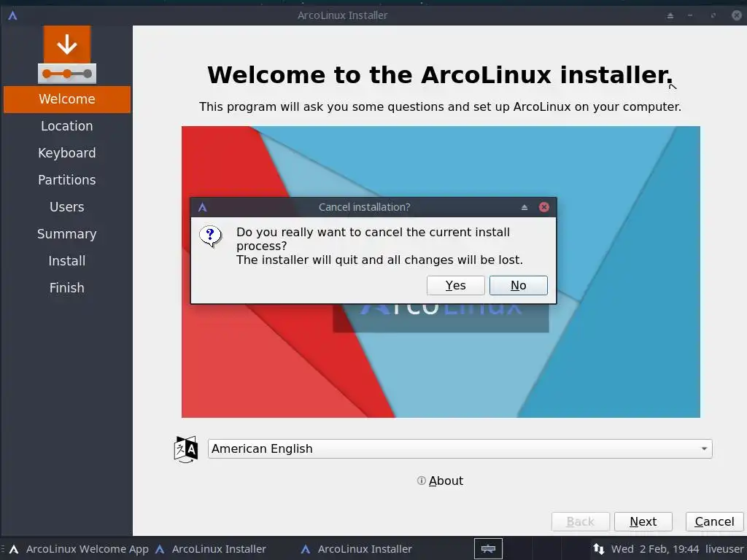Open the network up/down arrows tray icon
747x560 pixels.
click(x=599, y=549)
